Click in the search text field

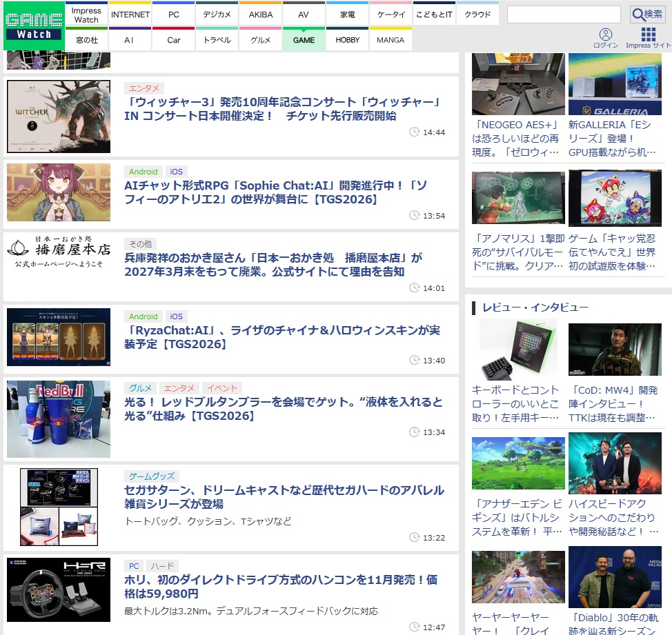coord(564,14)
